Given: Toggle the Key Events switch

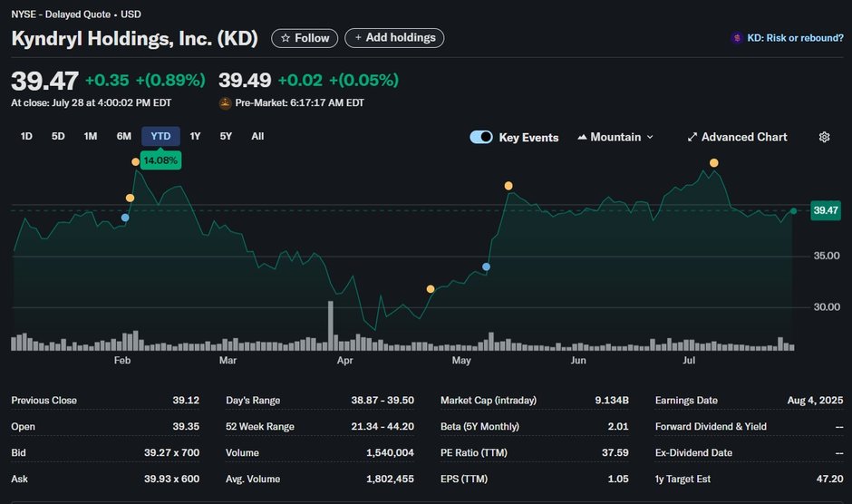Looking at the screenshot, I should point(481,137).
